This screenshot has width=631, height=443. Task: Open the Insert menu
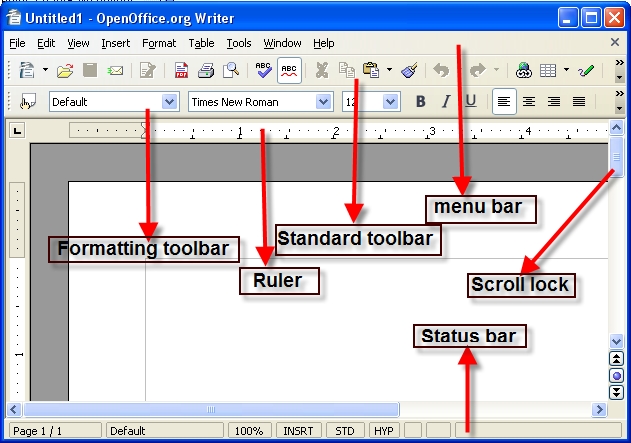click(115, 43)
